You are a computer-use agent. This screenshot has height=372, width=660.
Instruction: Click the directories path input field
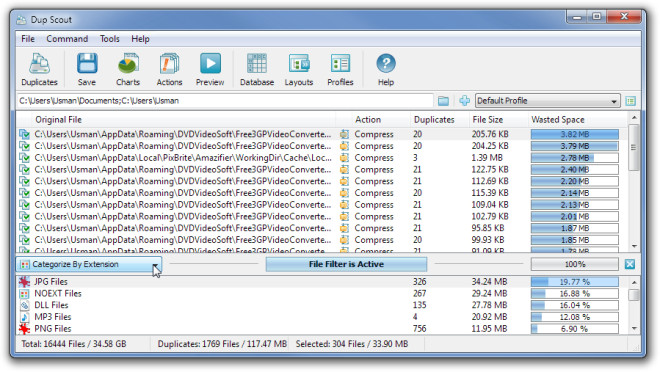(x=225, y=101)
